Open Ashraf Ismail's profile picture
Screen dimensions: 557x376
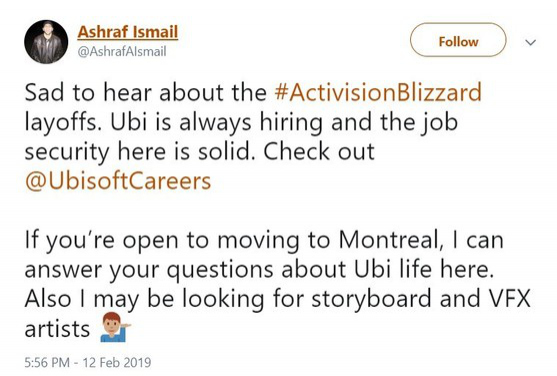tap(46, 42)
